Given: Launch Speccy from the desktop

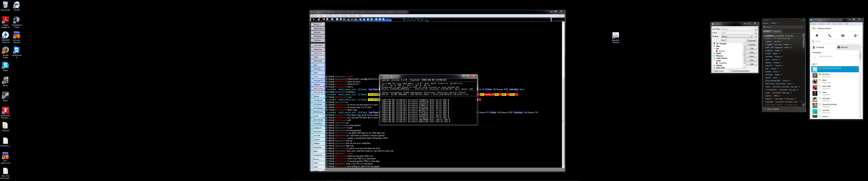Looking at the screenshot, I should tap(5, 82).
